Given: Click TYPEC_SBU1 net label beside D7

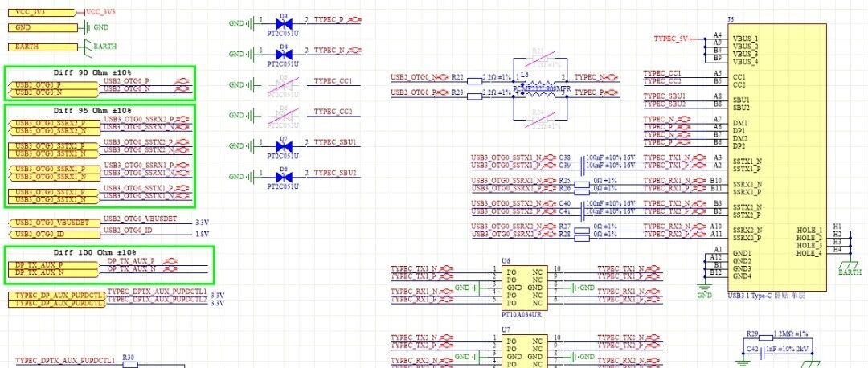Looking at the screenshot, I should (x=335, y=142).
